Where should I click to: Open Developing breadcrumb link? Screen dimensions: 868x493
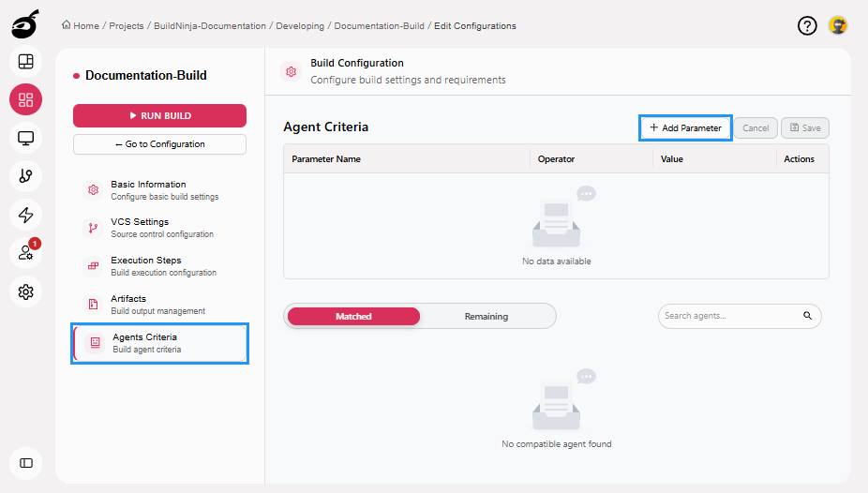coord(300,26)
